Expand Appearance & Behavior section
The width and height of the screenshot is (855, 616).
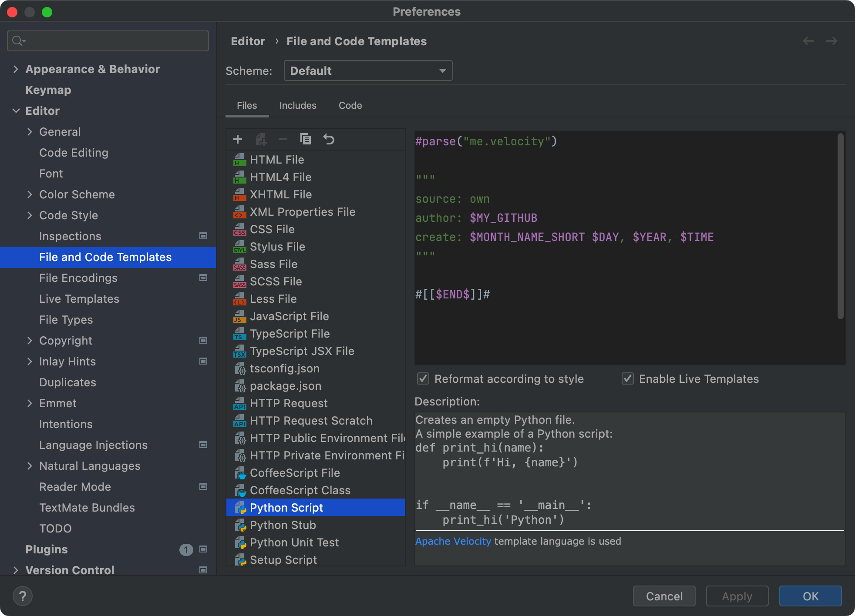click(16, 69)
